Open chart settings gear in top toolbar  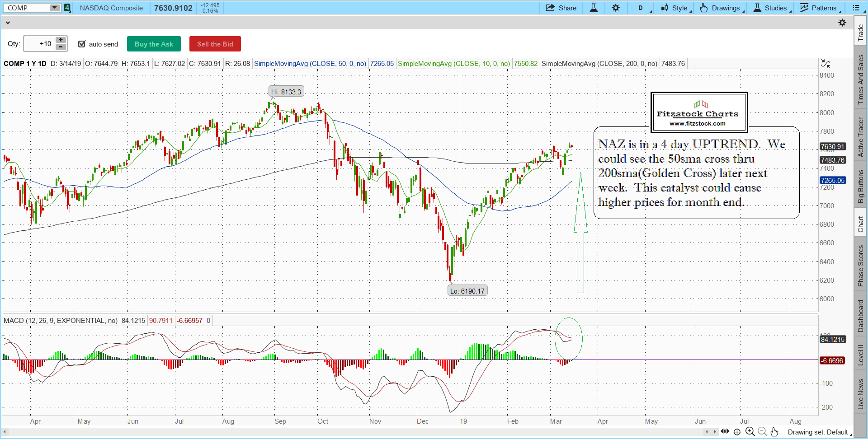tap(616, 8)
